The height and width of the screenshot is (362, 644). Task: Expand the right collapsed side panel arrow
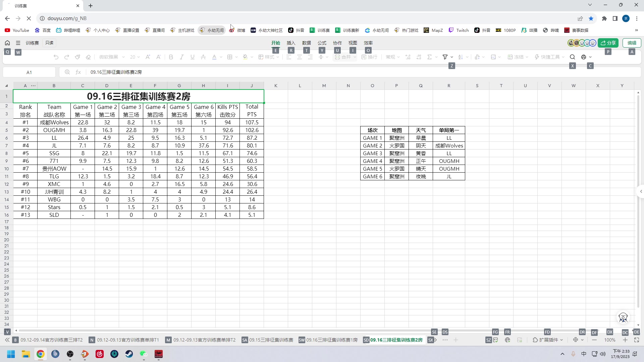[641, 191]
